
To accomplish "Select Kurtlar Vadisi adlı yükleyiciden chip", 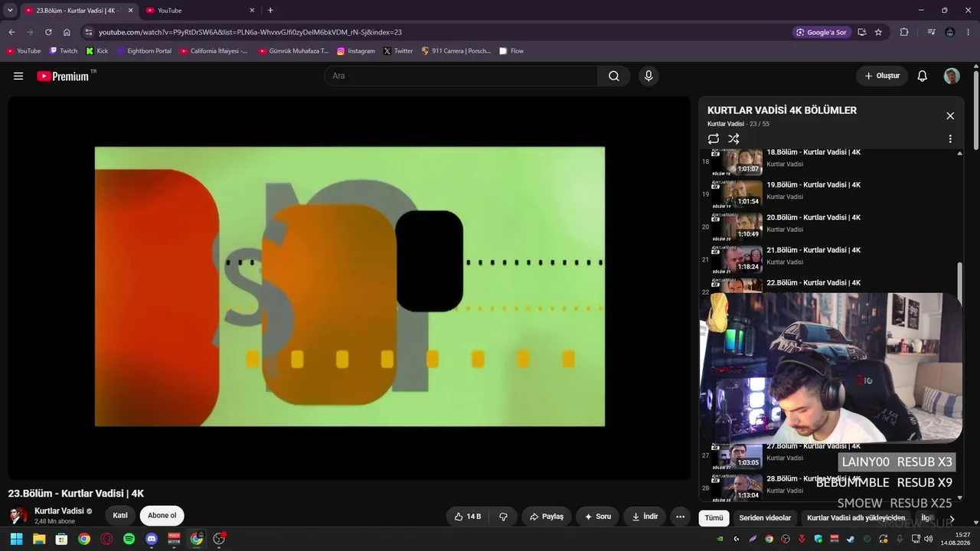I will [x=856, y=518].
